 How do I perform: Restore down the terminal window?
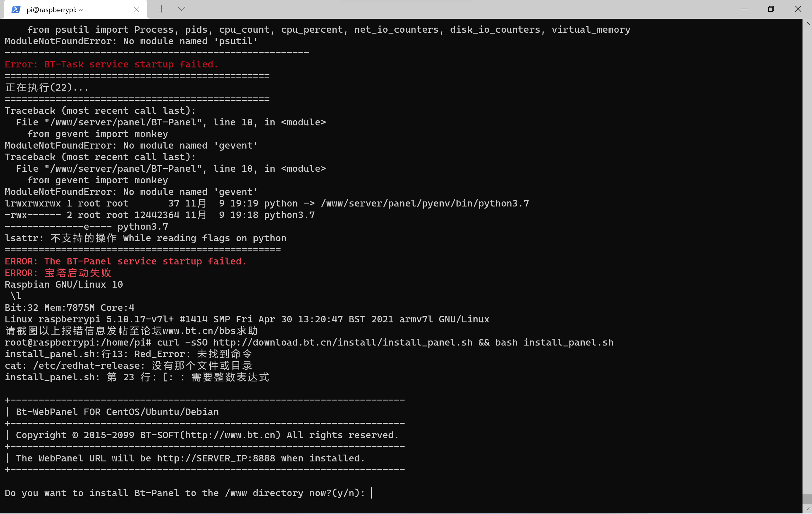tap(771, 9)
